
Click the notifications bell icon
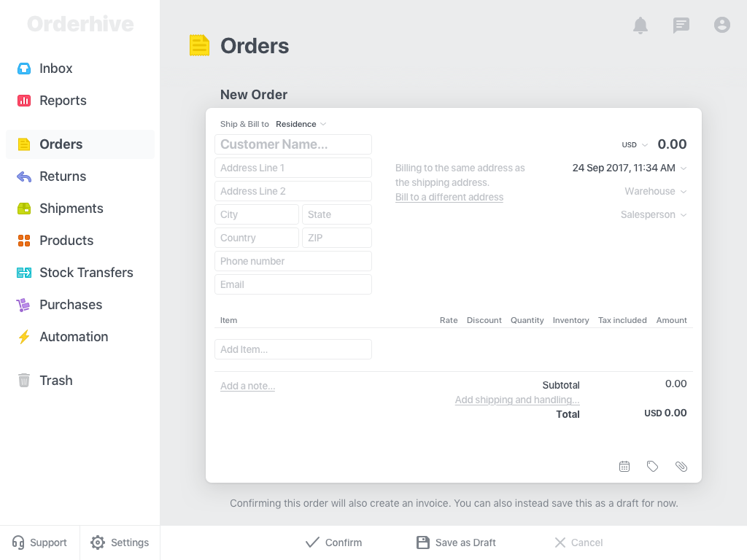640,26
